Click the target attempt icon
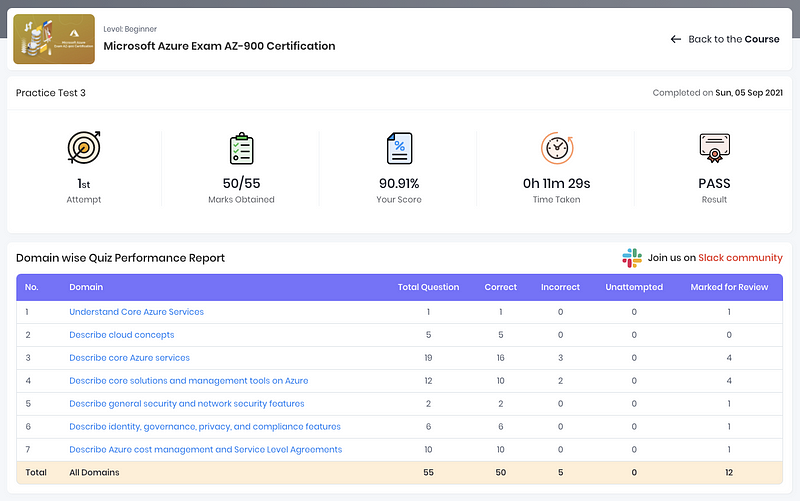 (x=84, y=147)
